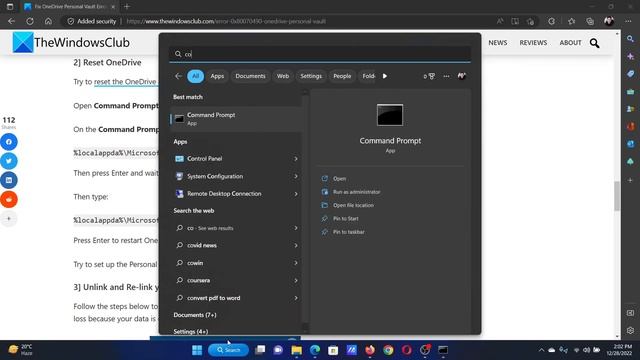This screenshot has width=640, height=360.
Task: Open Command Prompt best match result
Action: click(x=236, y=119)
